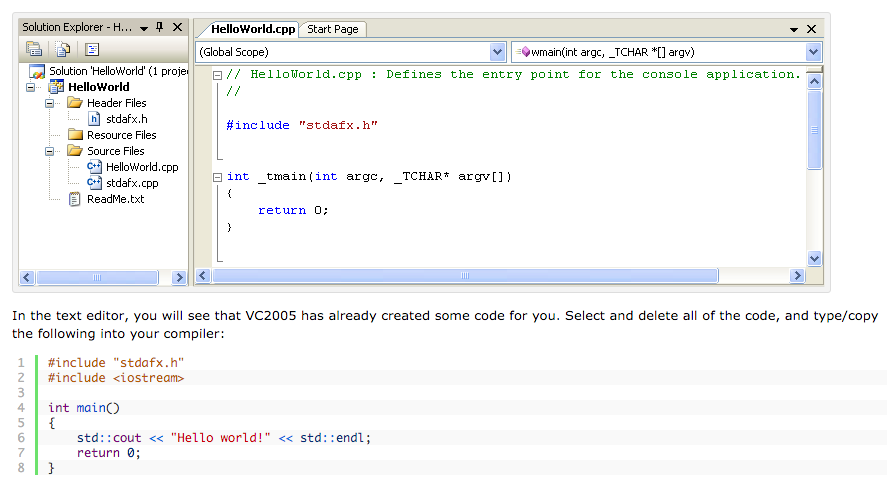
Task: Click the Show All Files toolbar icon
Action: (x=63, y=50)
